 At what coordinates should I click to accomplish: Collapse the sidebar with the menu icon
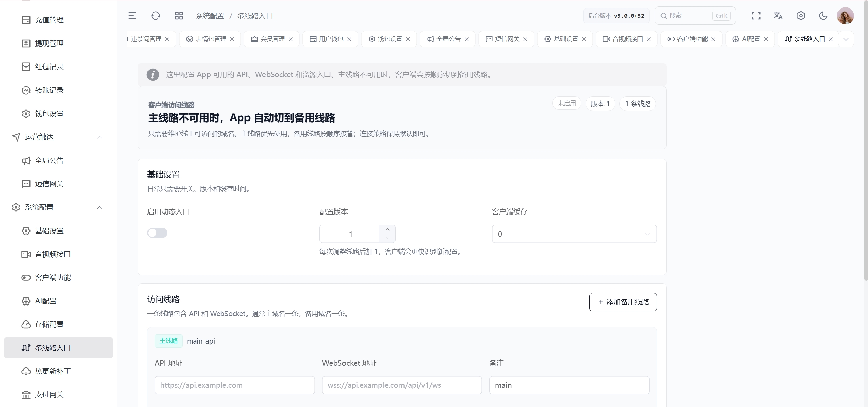(x=132, y=16)
